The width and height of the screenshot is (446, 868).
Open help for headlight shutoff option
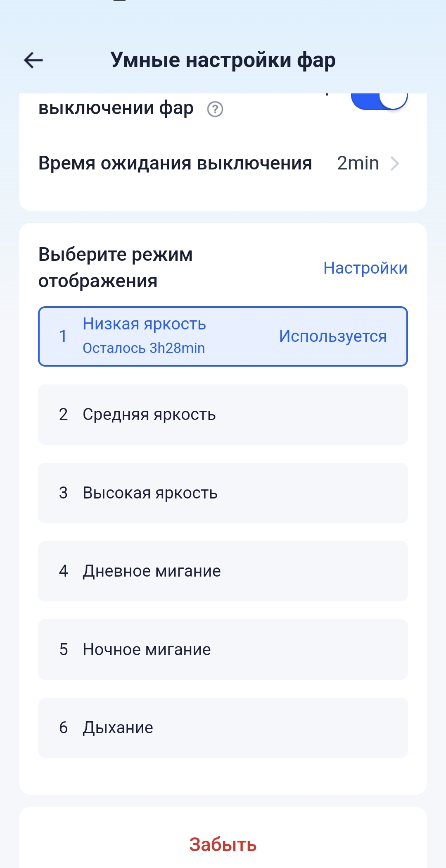click(215, 110)
